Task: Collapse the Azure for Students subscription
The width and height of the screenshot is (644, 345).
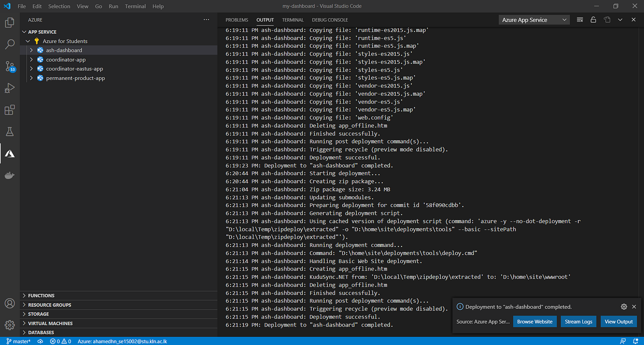Action: 28,41
